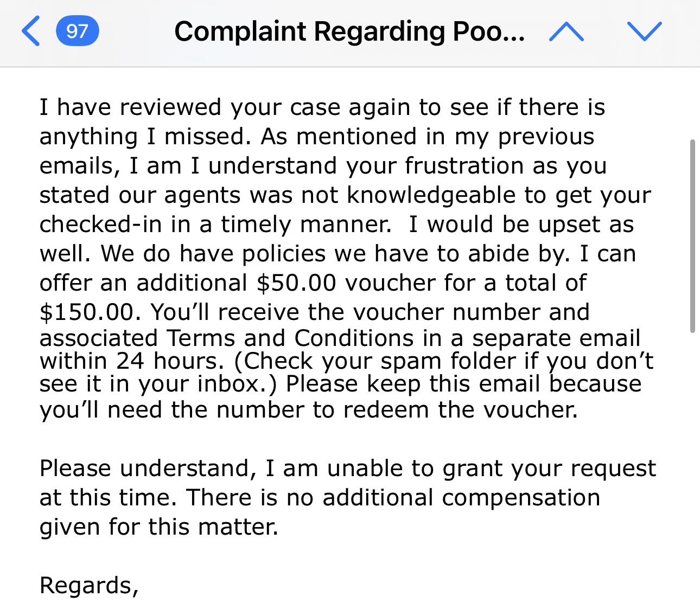The height and width of the screenshot is (616, 700).
Task: Tap the back chevron to return to inbox
Action: pyautogui.click(x=31, y=31)
